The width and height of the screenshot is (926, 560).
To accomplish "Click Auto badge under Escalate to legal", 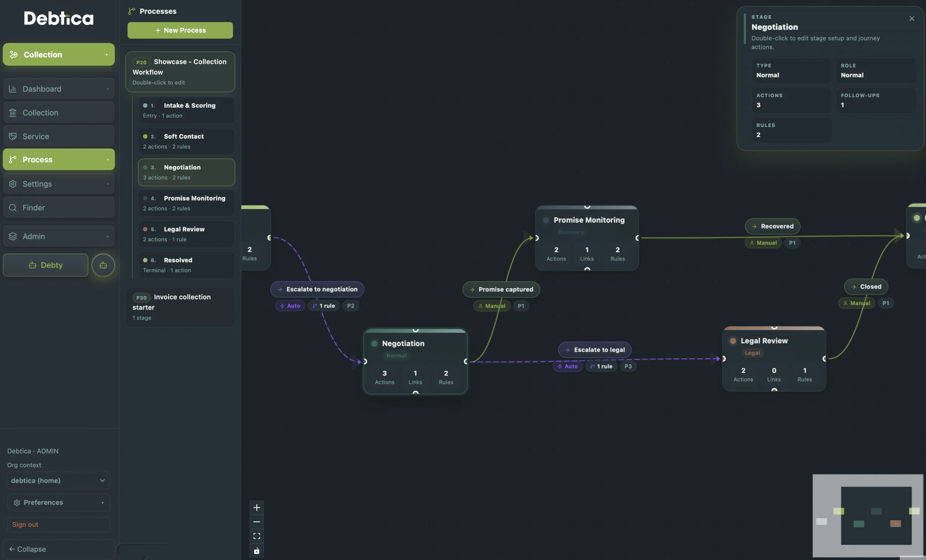I will [568, 366].
